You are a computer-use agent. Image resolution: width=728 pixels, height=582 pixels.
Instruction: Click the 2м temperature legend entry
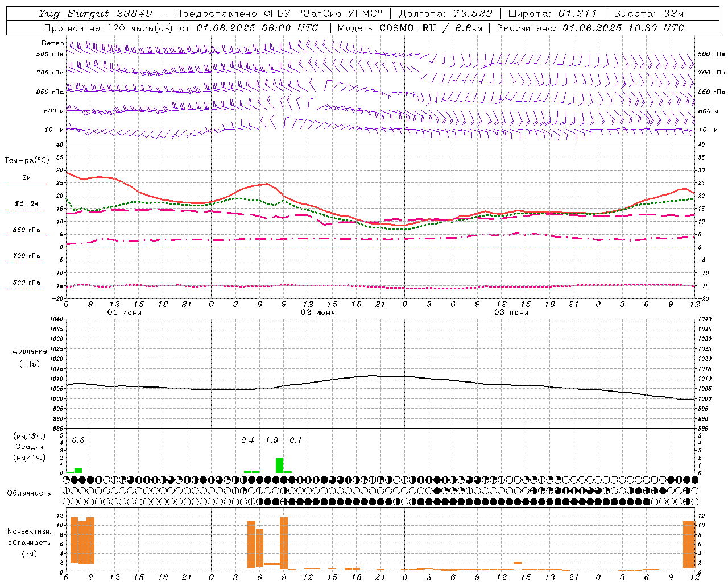[27, 177]
